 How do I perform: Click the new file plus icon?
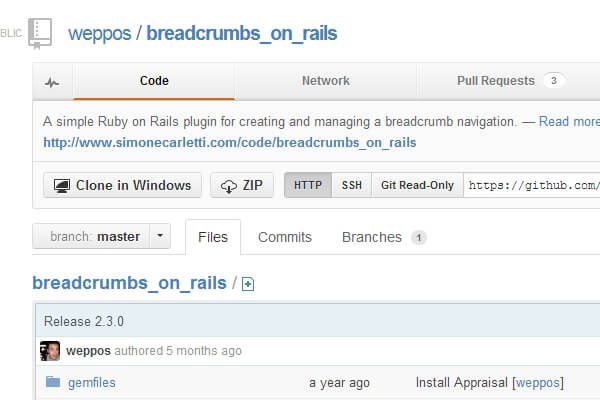(x=248, y=284)
